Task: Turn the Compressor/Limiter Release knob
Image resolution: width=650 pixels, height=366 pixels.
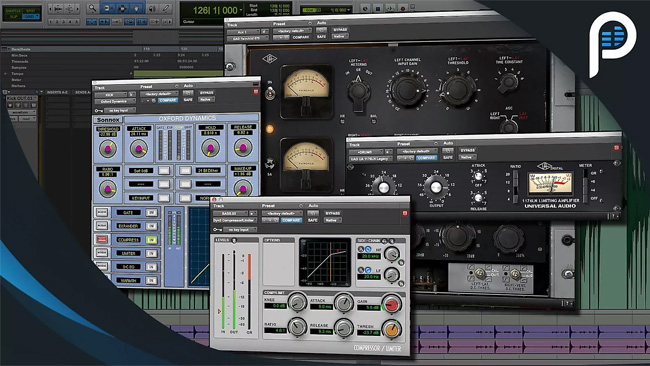Action: (344, 328)
